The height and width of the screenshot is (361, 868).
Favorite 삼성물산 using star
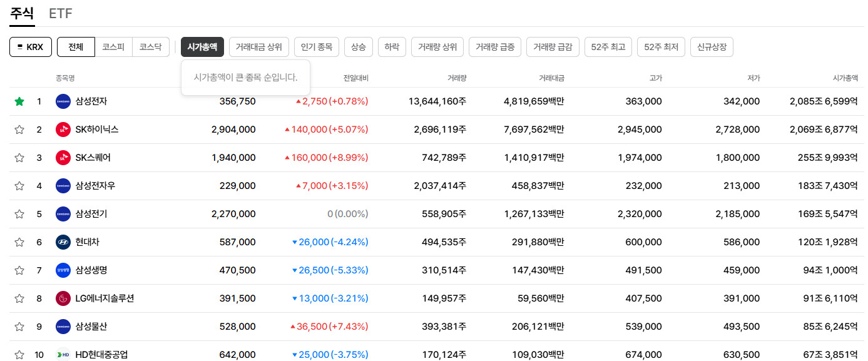click(19, 327)
